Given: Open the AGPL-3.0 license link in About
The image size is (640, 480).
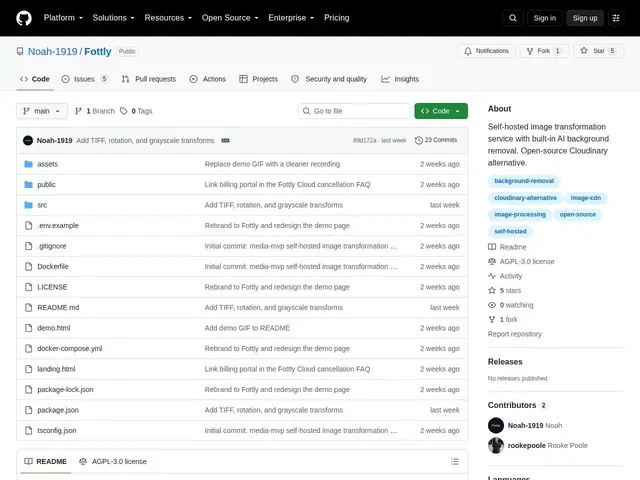Looking at the screenshot, I should point(521,262).
